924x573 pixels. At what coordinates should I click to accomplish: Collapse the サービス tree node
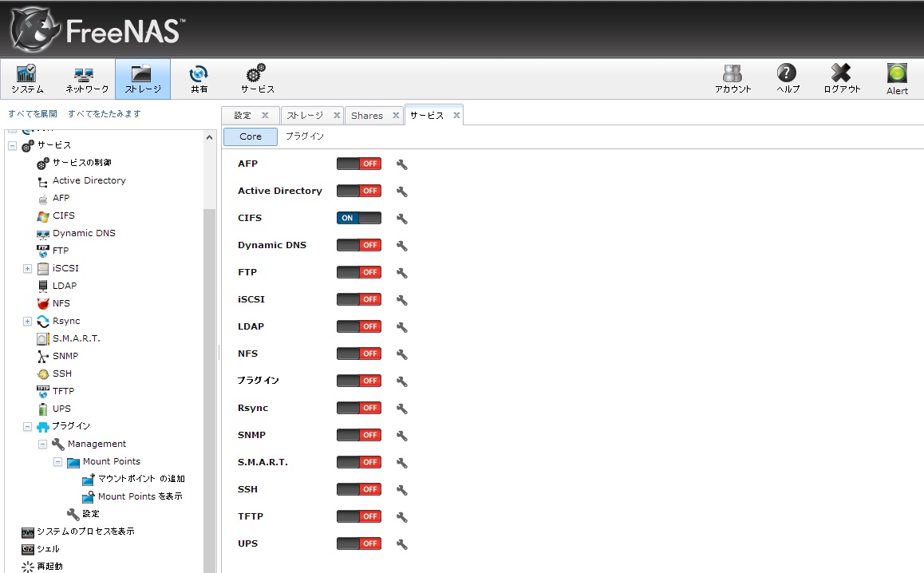click(13, 145)
